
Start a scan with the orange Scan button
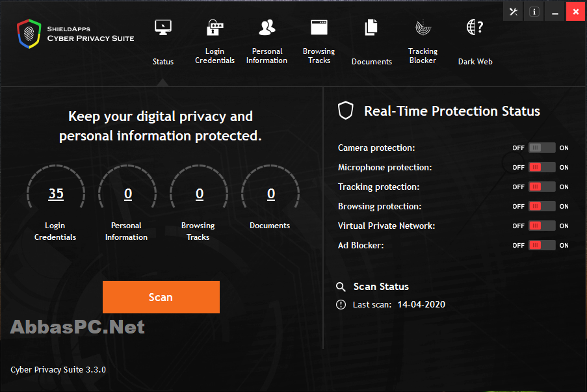coord(161,297)
